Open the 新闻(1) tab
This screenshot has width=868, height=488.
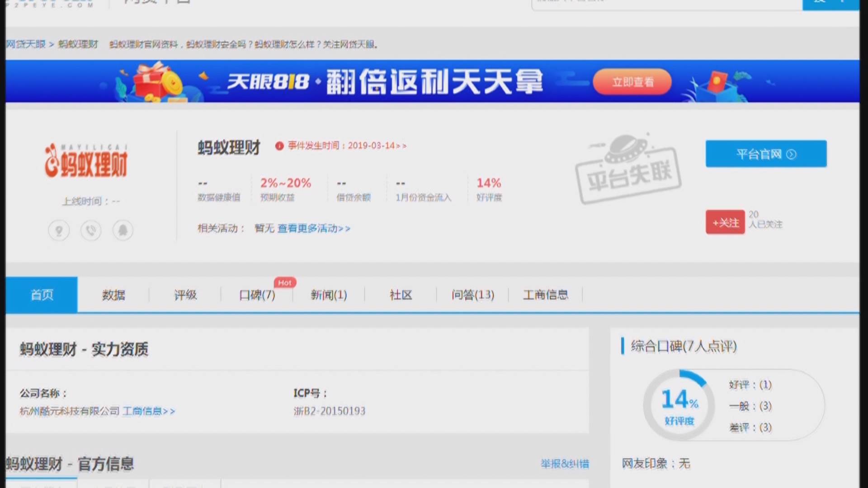click(329, 295)
